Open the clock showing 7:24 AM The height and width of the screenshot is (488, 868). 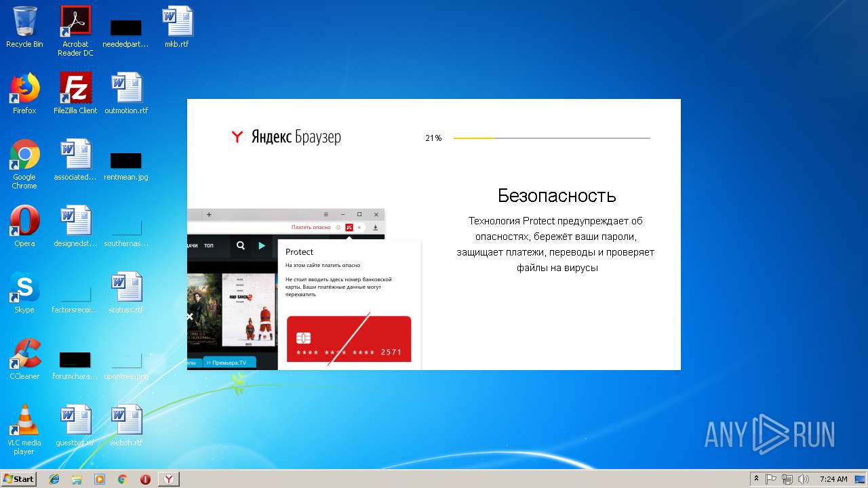tap(833, 479)
